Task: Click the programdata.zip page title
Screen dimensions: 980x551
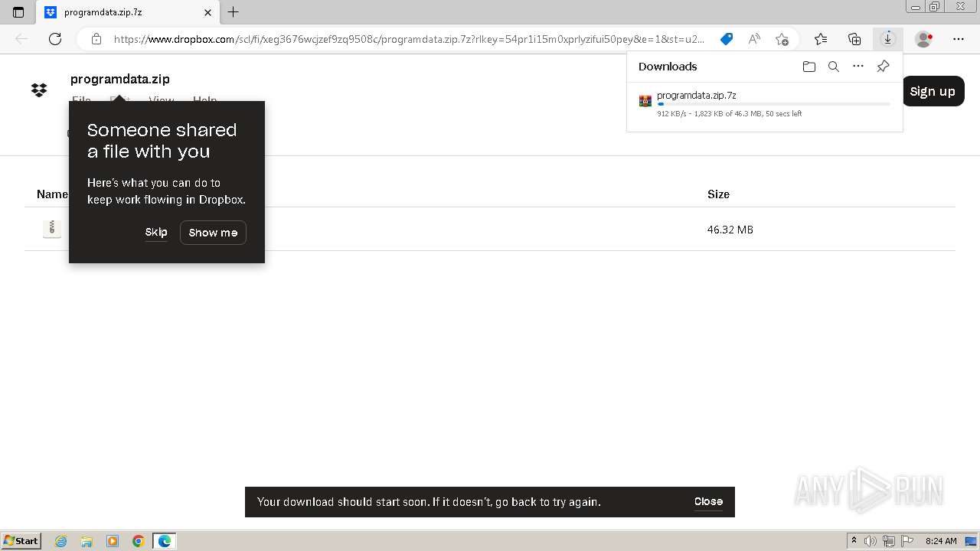Action: pyautogui.click(x=120, y=79)
